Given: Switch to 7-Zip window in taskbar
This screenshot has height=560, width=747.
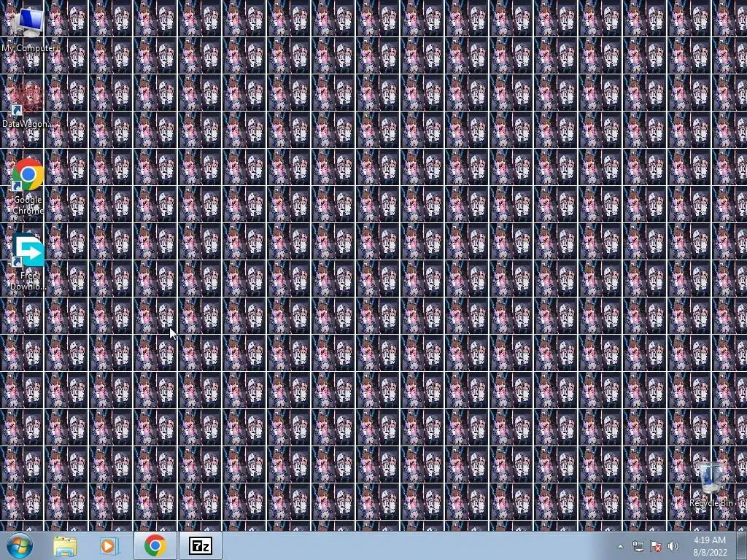Looking at the screenshot, I should point(201,545).
